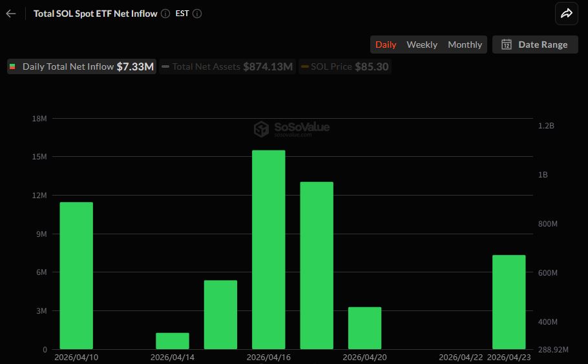Select the Daily tab
The image size is (588, 364).
386,45
